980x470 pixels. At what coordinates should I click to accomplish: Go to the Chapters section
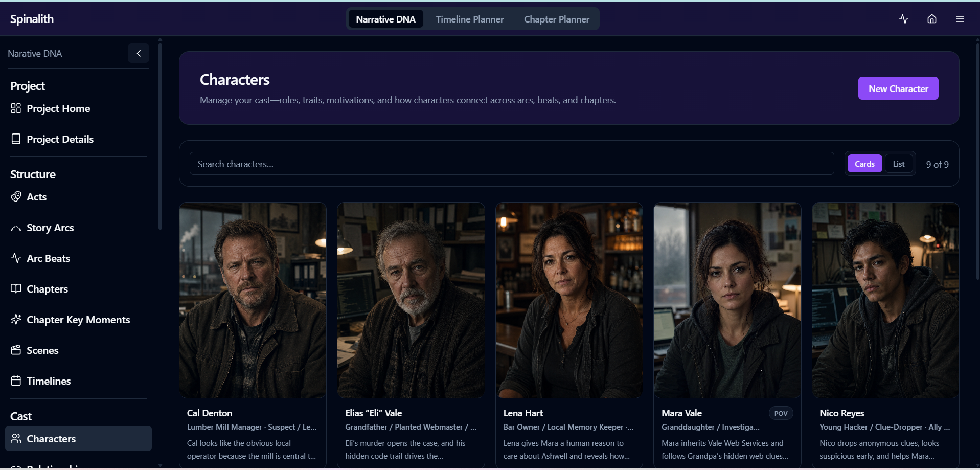[x=78, y=289]
